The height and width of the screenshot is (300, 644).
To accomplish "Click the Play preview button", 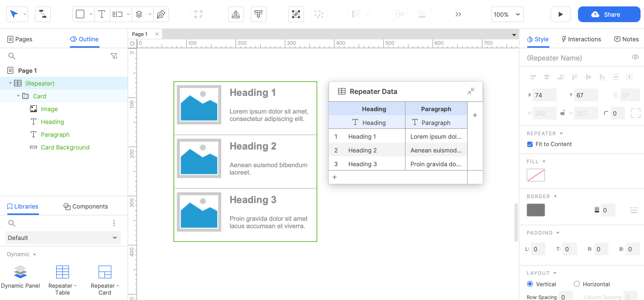I will coord(560,14).
